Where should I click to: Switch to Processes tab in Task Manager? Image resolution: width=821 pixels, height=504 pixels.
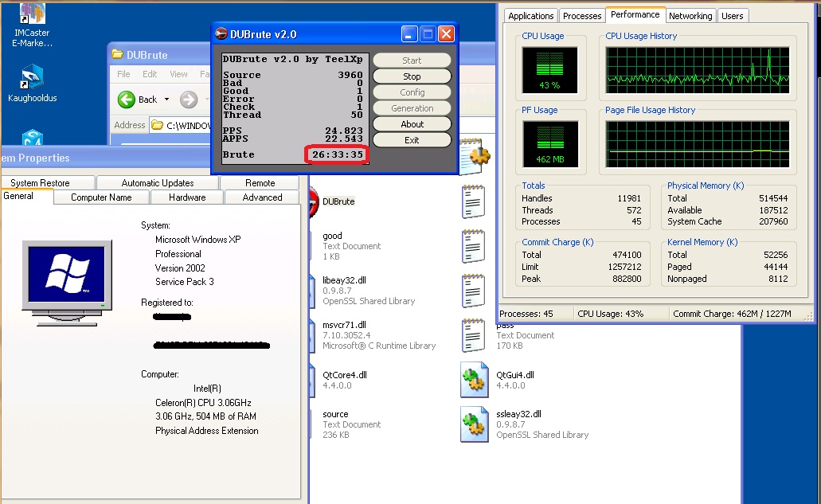pyautogui.click(x=582, y=16)
